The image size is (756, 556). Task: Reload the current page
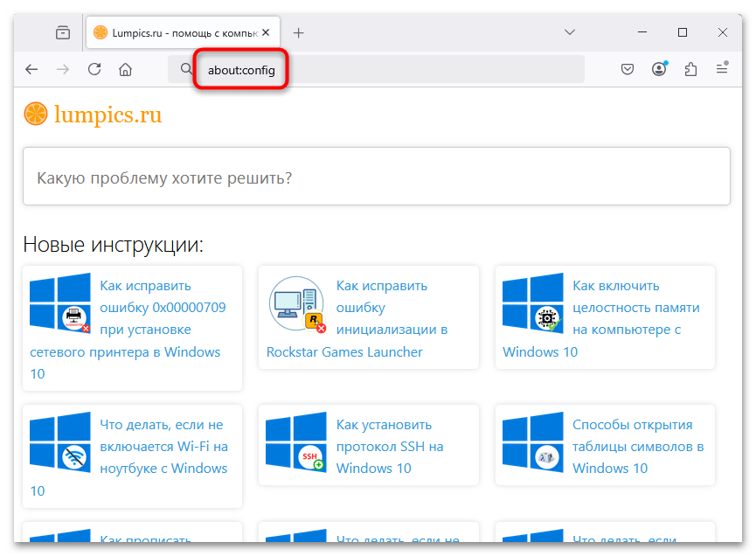coord(94,69)
